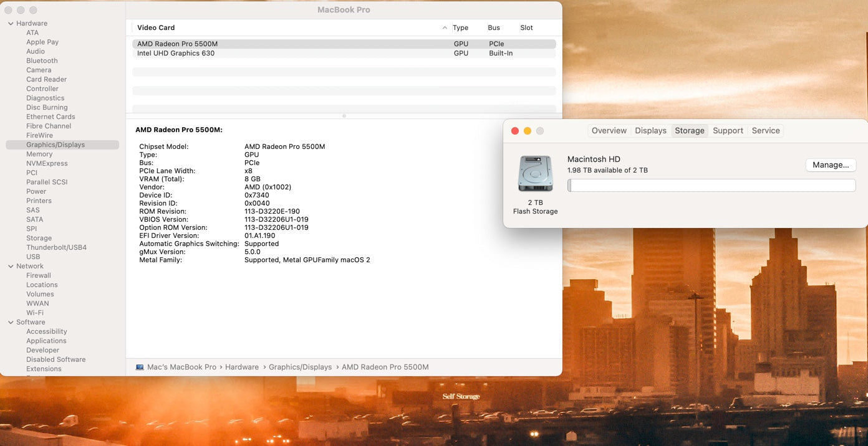Select Intel UHD Graphics 630 row
The width and height of the screenshot is (868, 446).
176,54
